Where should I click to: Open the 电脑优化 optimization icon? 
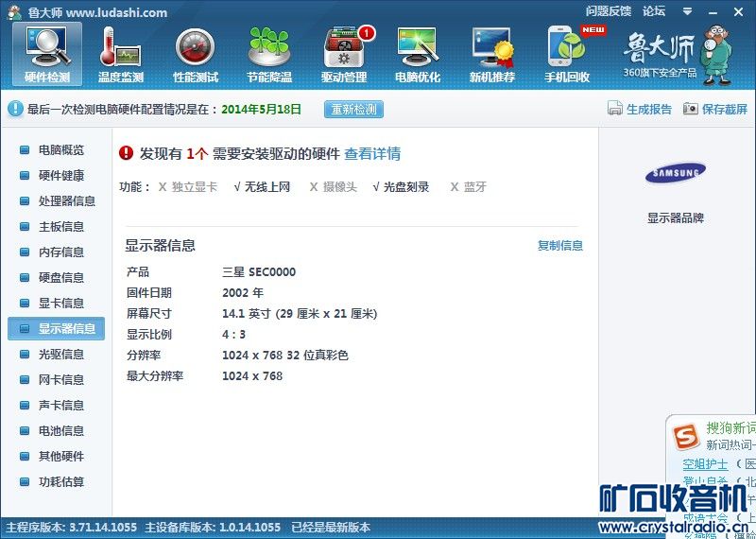coord(418,54)
